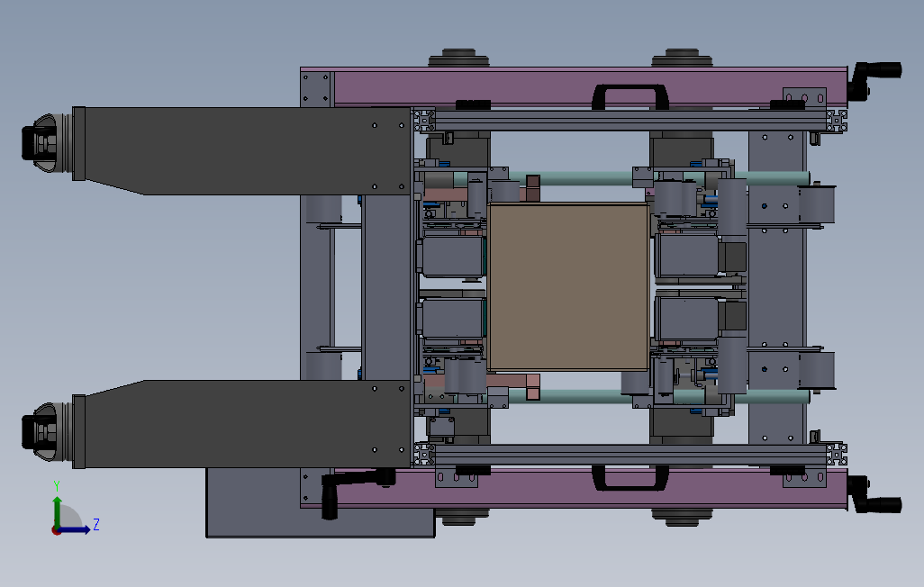Image resolution: width=924 pixels, height=587 pixels.
Task: Select the upper dark gray fork arm
Action: coord(241,150)
